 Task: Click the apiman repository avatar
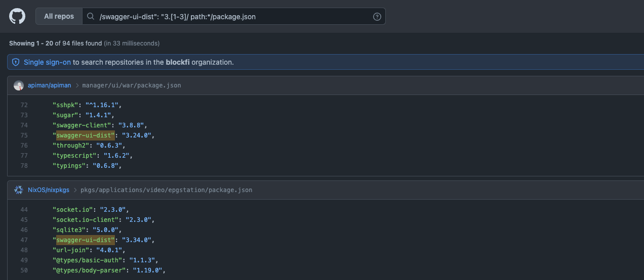19,85
